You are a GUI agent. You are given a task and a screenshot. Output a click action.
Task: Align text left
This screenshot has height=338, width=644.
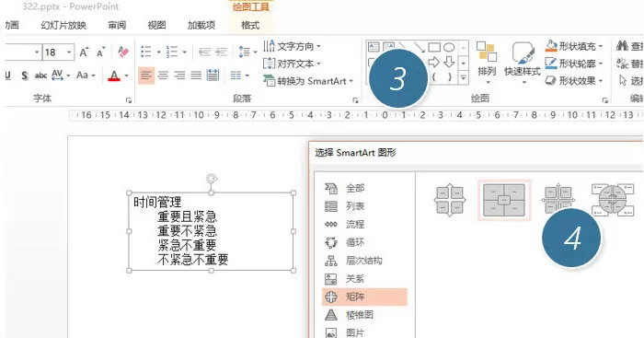coord(146,76)
